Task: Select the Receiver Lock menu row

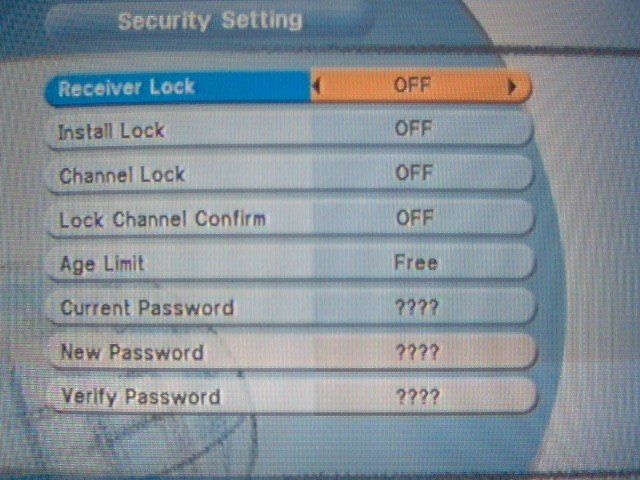Action: (x=288, y=87)
